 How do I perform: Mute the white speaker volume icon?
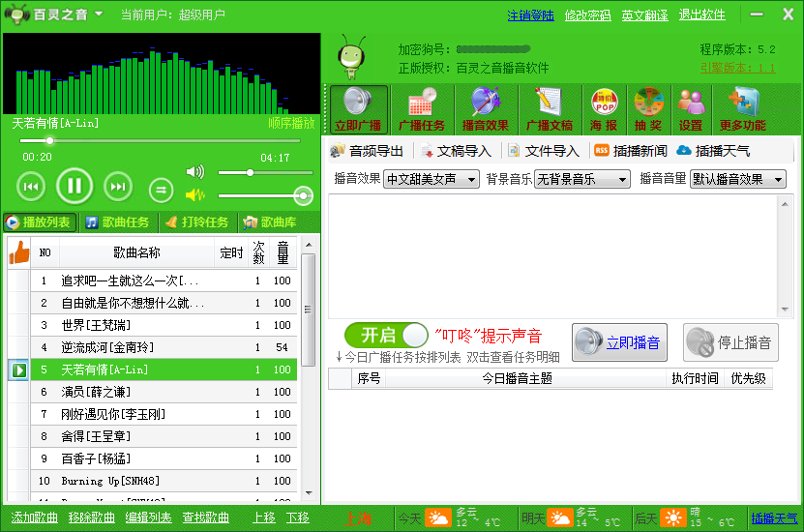(195, 172)
